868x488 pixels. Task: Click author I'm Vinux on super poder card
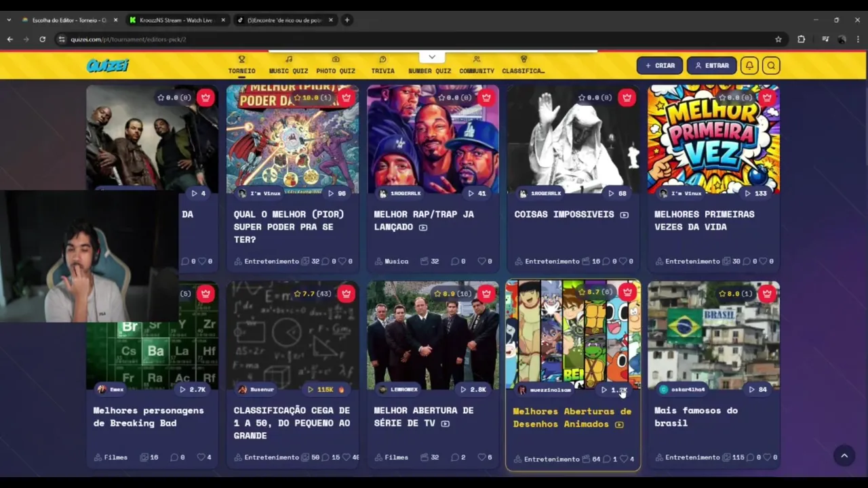click(259, 193)
